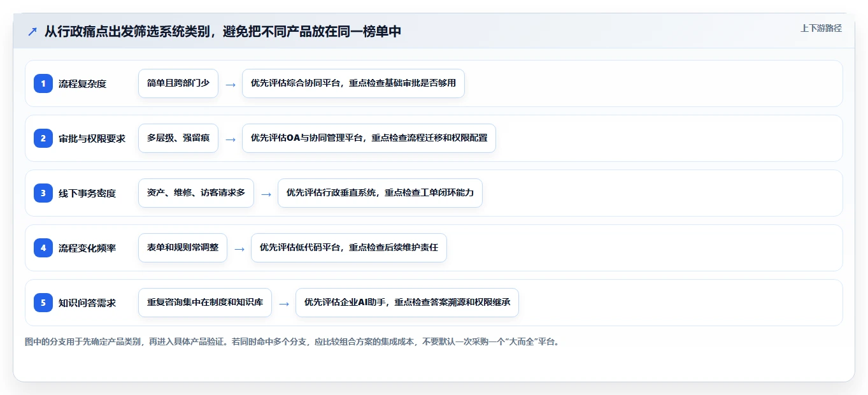Viewport: 868px width, 395px height.
Task: Click the diagonal arrow icon beside the title
Action: (x=32, y=31)
